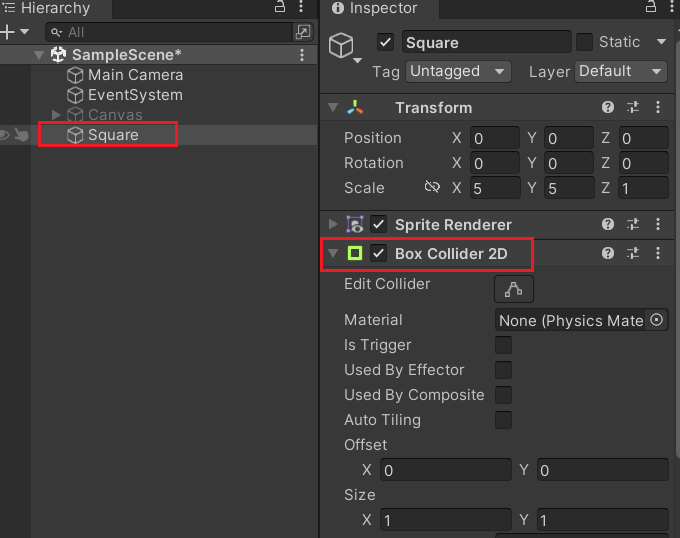Open the create-object dropdown arrow beside plus
Screen dimensions: 680x538
[24, 32]
